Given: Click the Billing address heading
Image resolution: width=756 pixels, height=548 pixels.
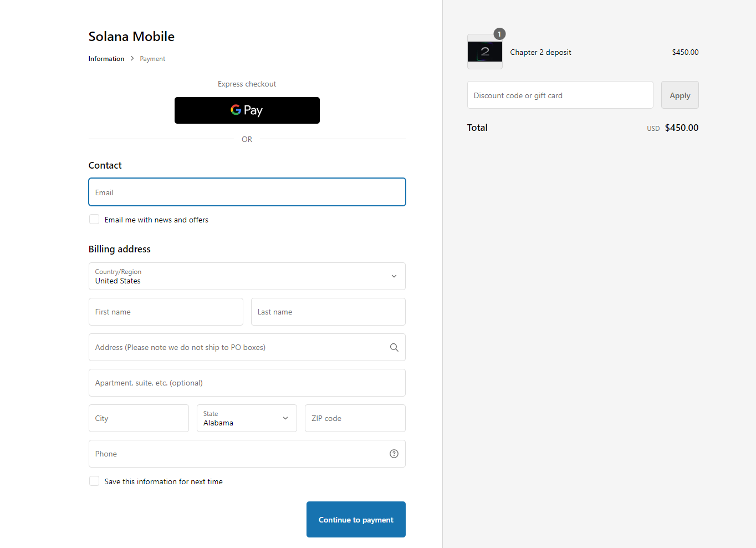Looking at the screenshot, I should pyautogui.click(x=120, y=249).
